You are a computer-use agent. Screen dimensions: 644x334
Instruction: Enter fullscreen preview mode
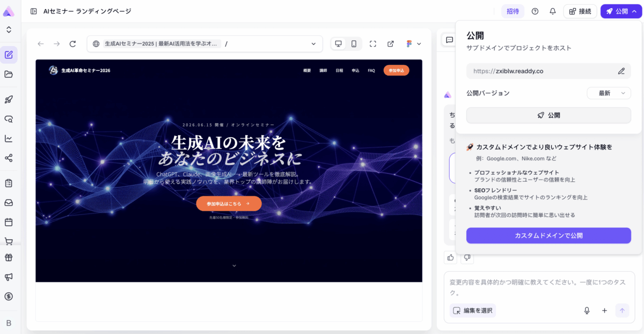pos(373,44)
